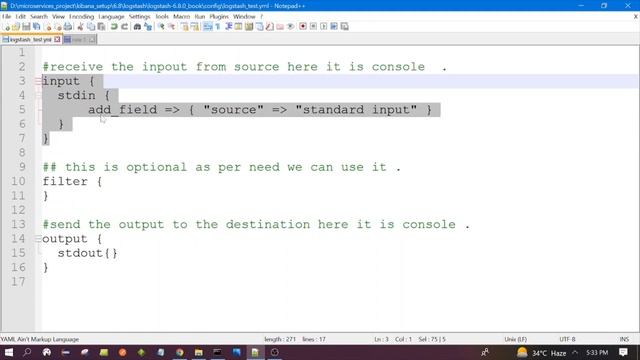The height and width of the screenshot is (360, 640).
Task: Click the Save All toolbar icon
Action: click(37, 27)
